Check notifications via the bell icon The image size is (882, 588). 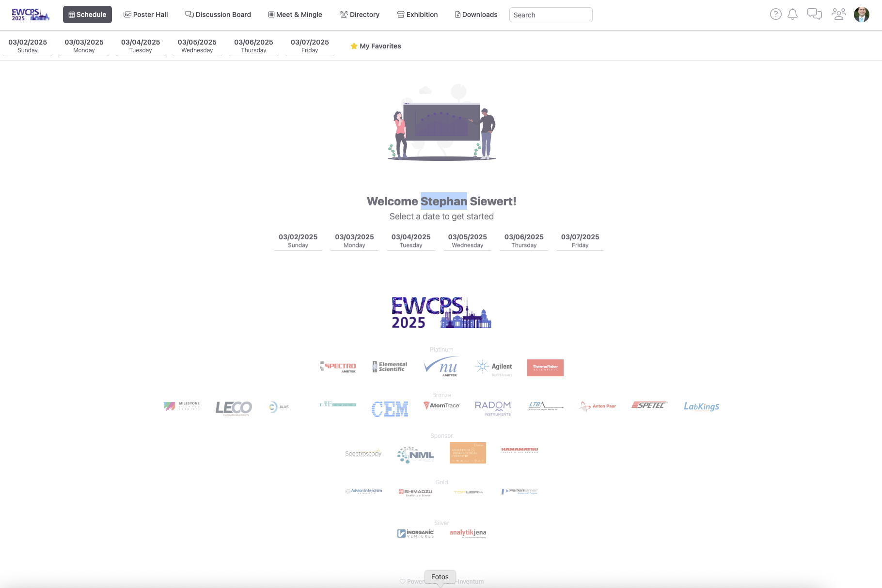pos(793,15)
